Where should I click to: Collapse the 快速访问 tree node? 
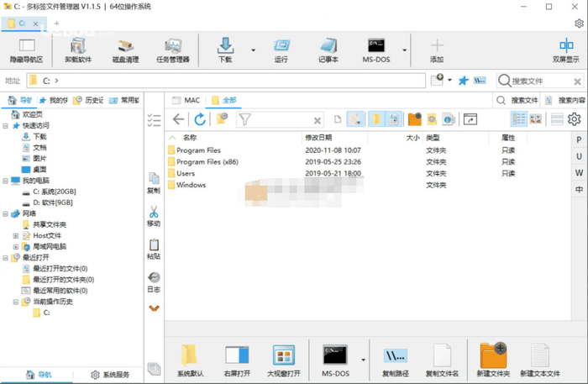point(5,126)
